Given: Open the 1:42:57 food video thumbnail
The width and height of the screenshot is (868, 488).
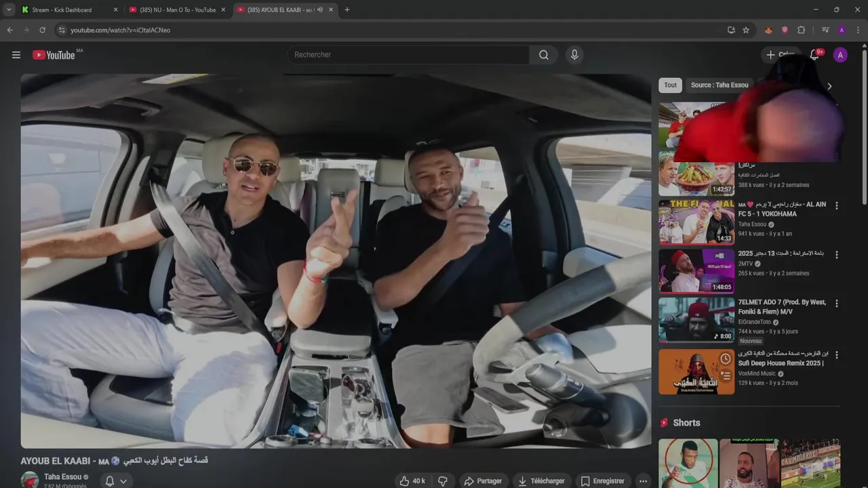Looking at the screenshot, I should tap(696, 174).
